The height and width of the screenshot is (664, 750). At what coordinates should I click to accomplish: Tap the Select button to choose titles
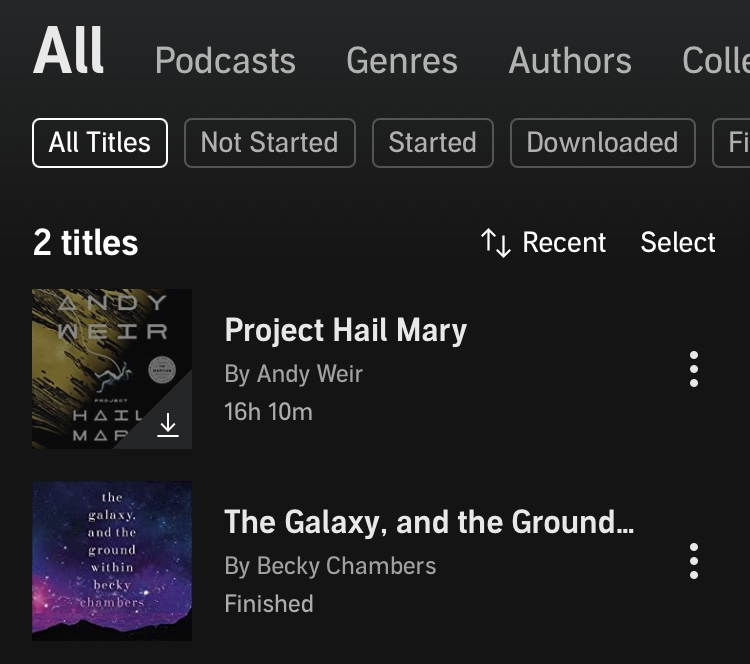[678, 242]
